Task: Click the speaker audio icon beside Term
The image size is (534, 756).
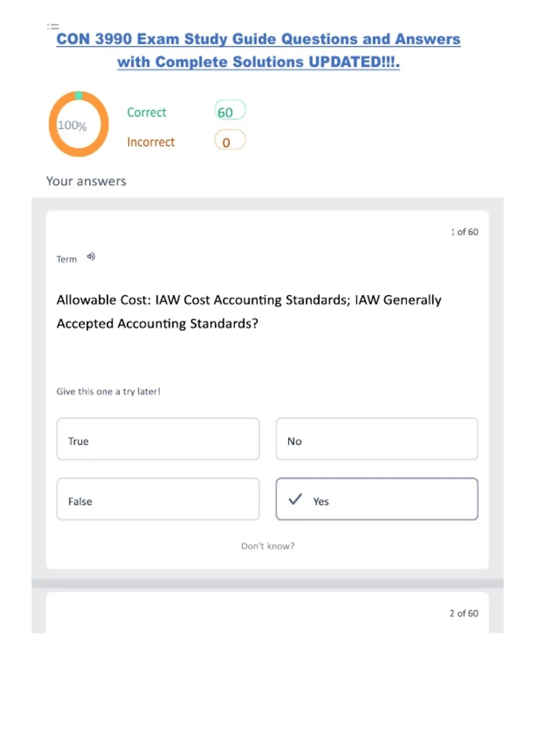Action: click(91, 257)
